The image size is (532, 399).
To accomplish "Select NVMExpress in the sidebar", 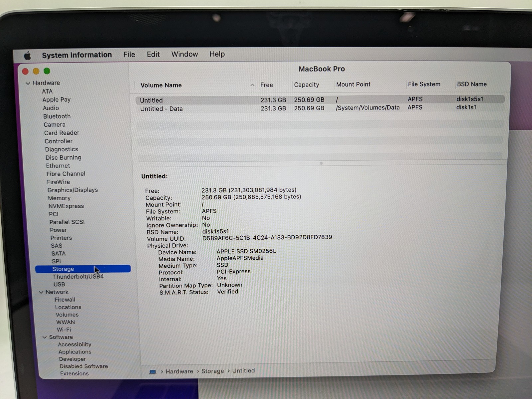I will [66, 206].
